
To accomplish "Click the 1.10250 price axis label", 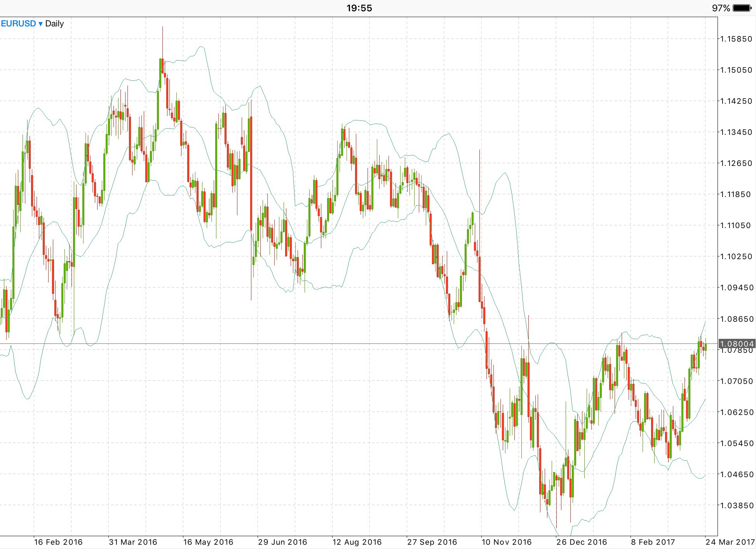I will click(737, 256).
